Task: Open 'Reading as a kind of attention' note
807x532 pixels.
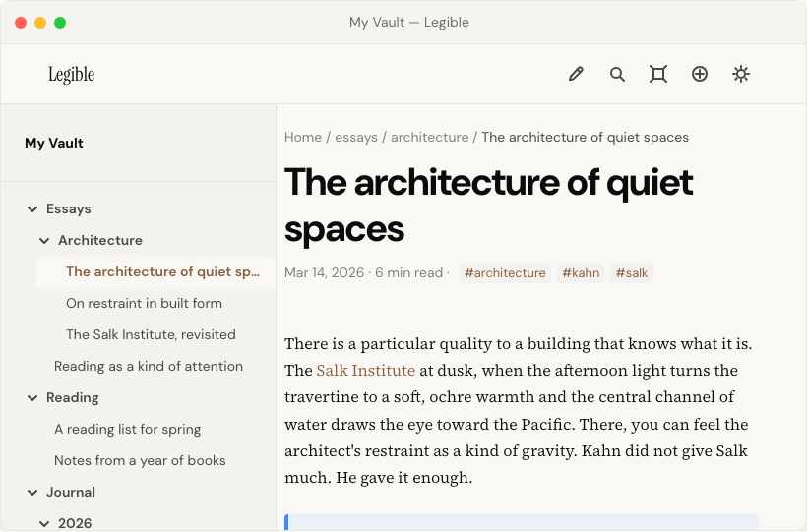Action: pyautogui.click(x=149, y=367)
